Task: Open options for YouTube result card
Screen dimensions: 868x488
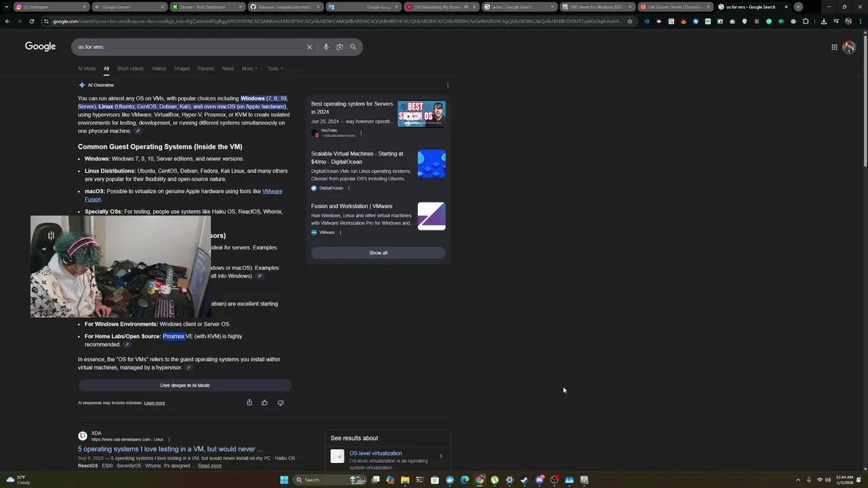Action: (361, 134)
